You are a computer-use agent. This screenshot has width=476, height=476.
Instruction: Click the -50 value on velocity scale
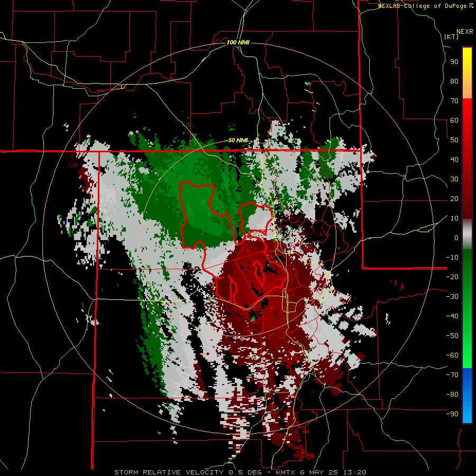(x=452, y=336)
